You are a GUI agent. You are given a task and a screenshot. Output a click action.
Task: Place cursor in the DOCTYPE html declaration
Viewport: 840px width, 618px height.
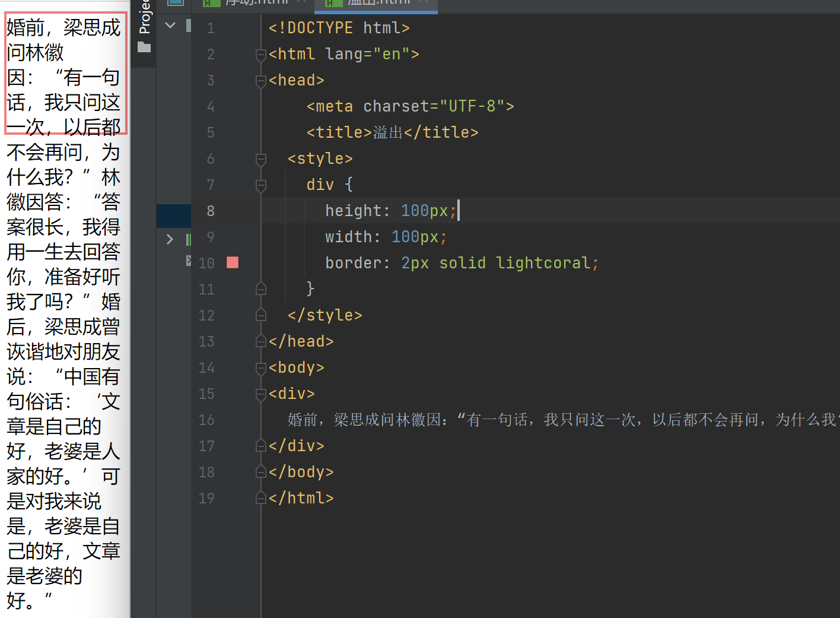click(339, 28)
